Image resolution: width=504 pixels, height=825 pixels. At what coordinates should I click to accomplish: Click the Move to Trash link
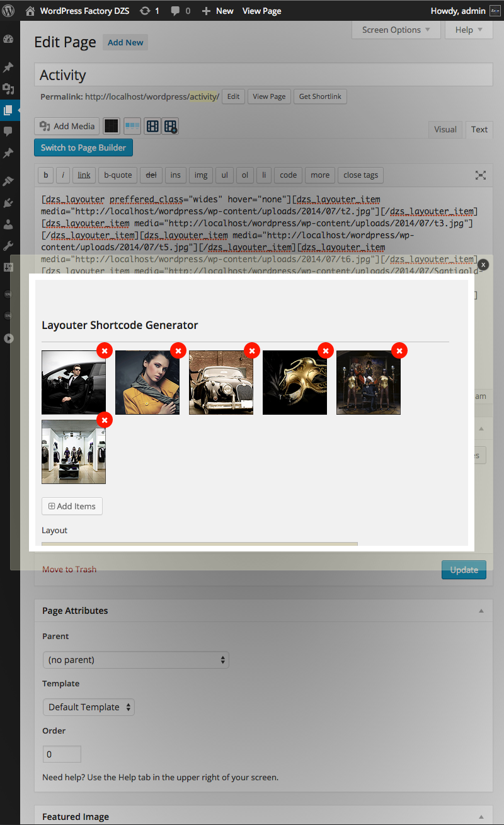69,569
